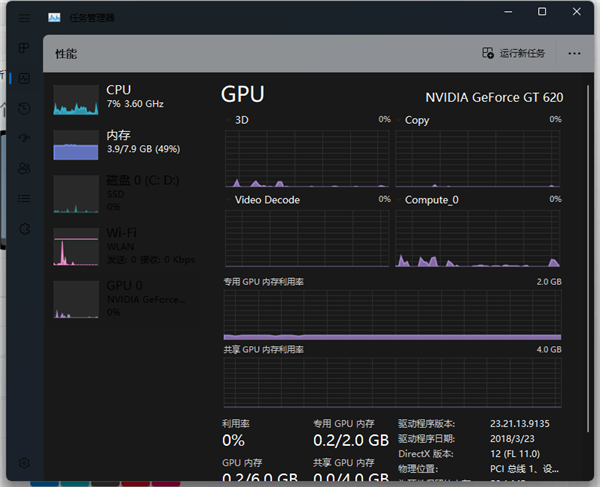
Task: Open the Startup apps sidebar icon
Action: point(24,138)
